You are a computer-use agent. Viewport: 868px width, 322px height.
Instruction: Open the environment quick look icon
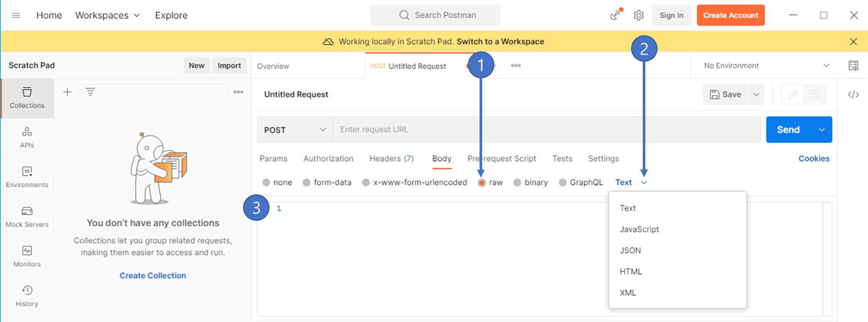[853, 66]
